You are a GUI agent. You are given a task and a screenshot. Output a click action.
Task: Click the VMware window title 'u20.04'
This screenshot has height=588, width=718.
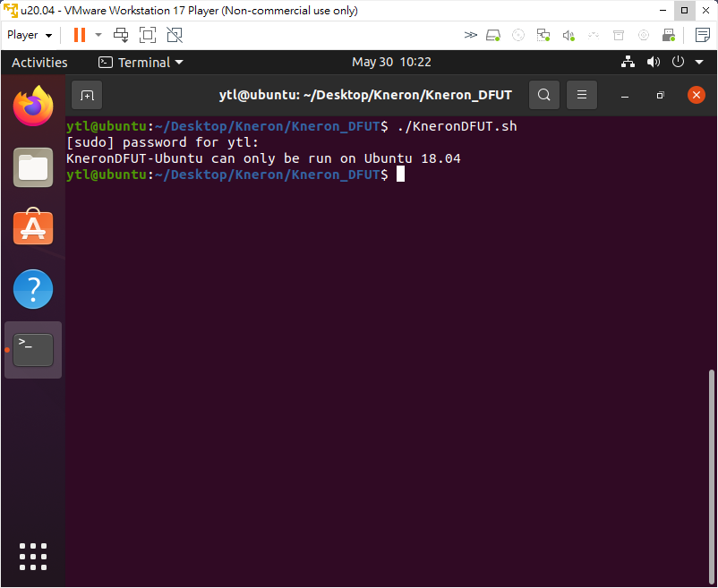pyautogui.click(x=38, y=11)
